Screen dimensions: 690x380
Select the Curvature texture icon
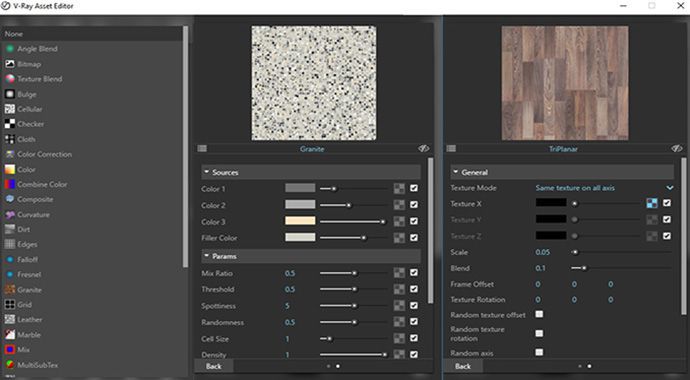point(10,214)
